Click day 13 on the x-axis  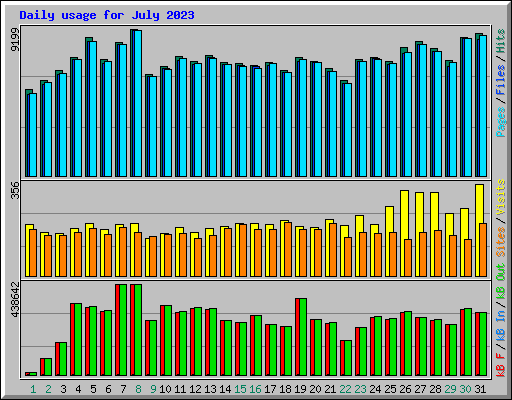(210, 389)
